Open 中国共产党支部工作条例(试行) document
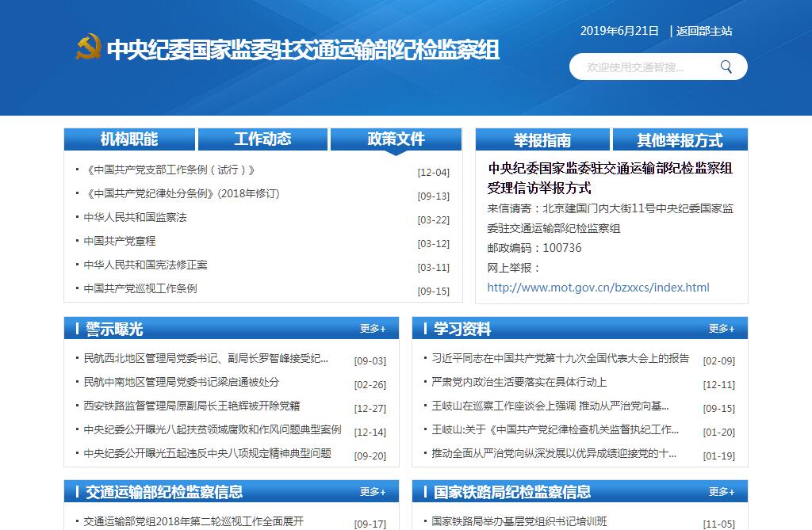This screenshot has width=812, height=530. tap(169, 170)
